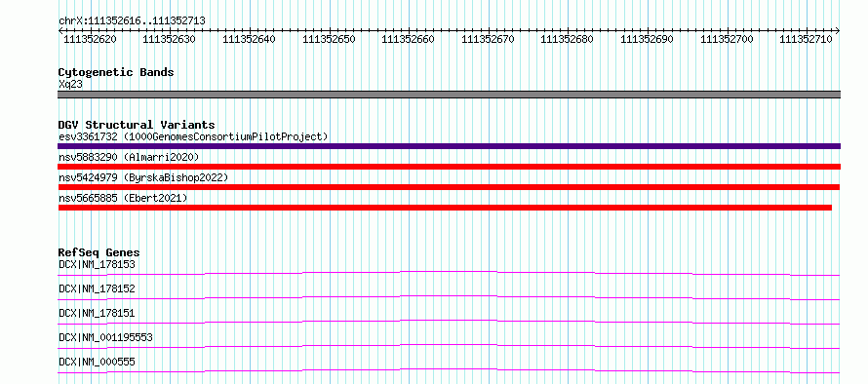Click the chrX:111352616..111352713 region label
The width and height of the screenshot is (868, 384).
[132, 21]
